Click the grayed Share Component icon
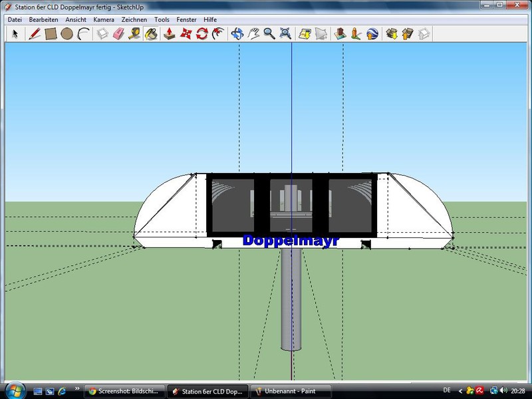Screen dimensions: 532x399 click(x=424, y=34)
